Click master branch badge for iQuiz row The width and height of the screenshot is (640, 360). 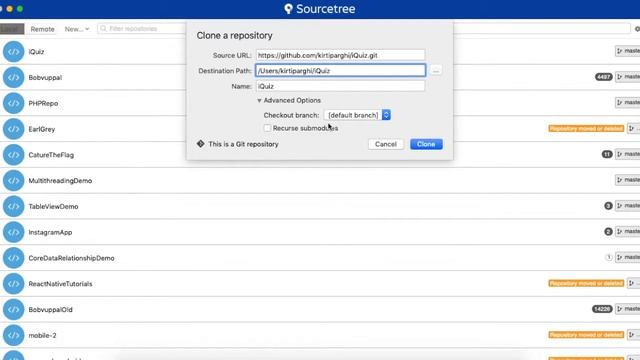click(x=628, y=51)
